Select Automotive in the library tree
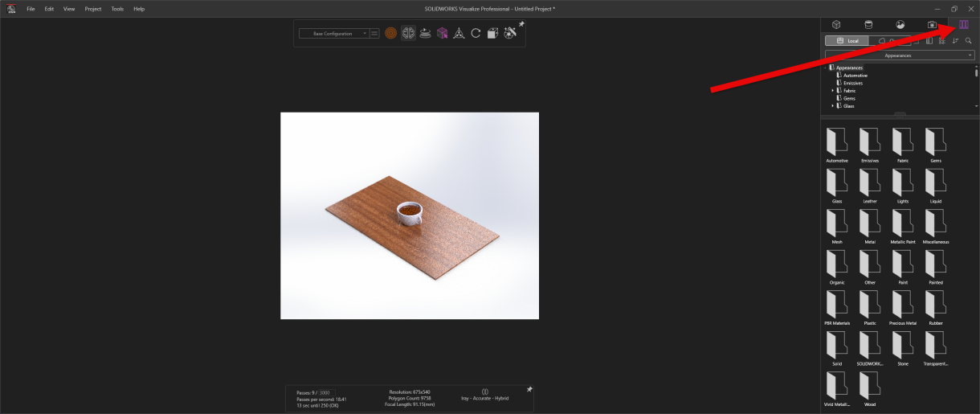Viewport: 980px width, 414px height. click(x=855, y=76)
